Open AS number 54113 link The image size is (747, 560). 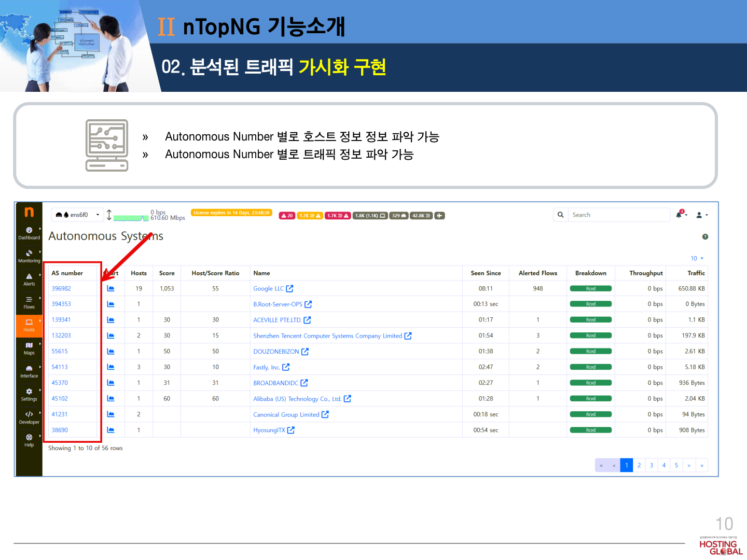click(60, 367)
